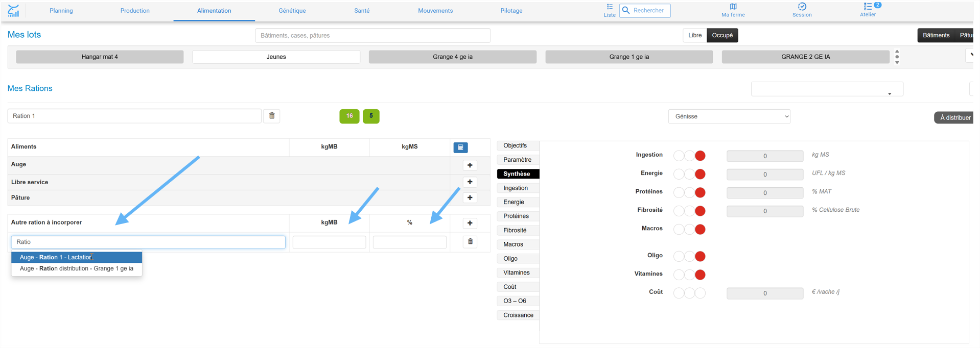Switch to the Bâtiments view
Image resolution: width=980 pixels, height=348 pixels.
tap(936, 35)
